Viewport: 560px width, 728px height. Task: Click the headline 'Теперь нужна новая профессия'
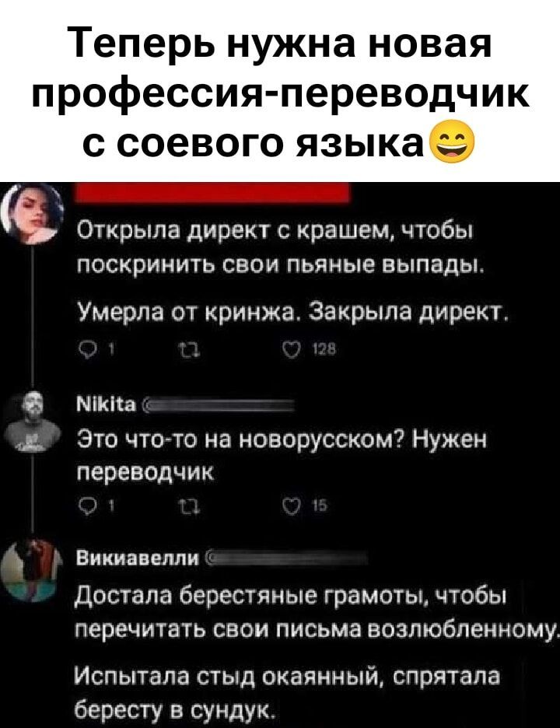pos(281,92)
